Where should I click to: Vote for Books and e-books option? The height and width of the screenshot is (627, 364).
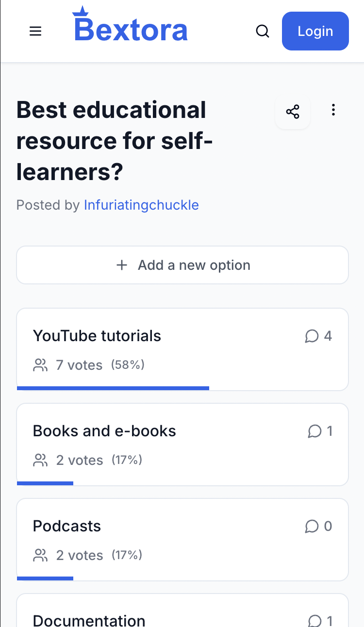(x=182, y=445)
